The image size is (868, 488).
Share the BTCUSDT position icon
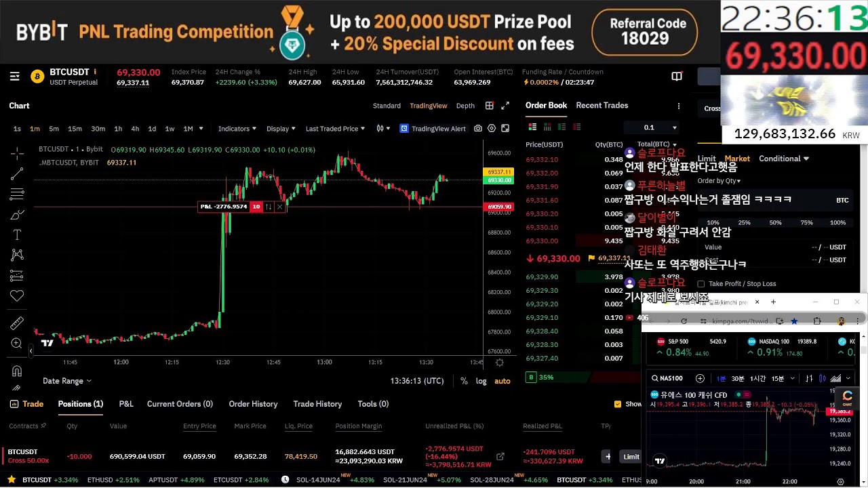[x=500, y=457]
